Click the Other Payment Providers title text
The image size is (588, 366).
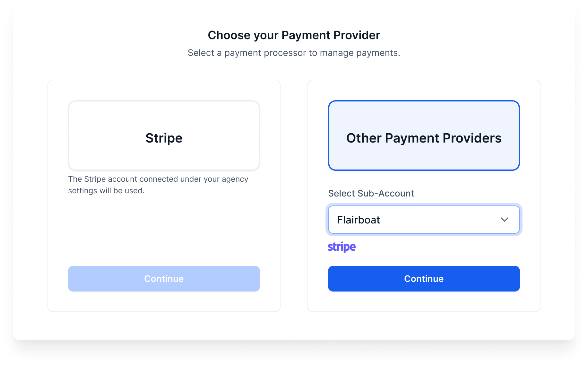(424, 138)
